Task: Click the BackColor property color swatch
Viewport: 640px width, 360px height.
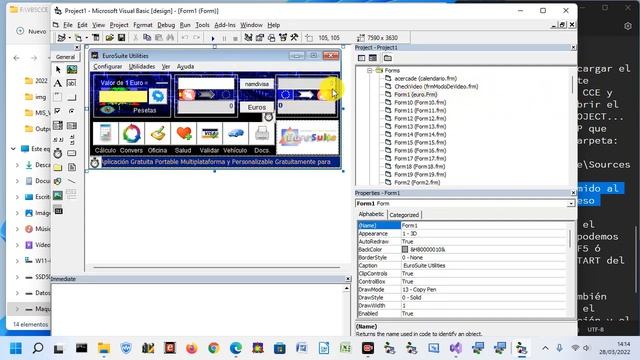Action: [405, 249]
